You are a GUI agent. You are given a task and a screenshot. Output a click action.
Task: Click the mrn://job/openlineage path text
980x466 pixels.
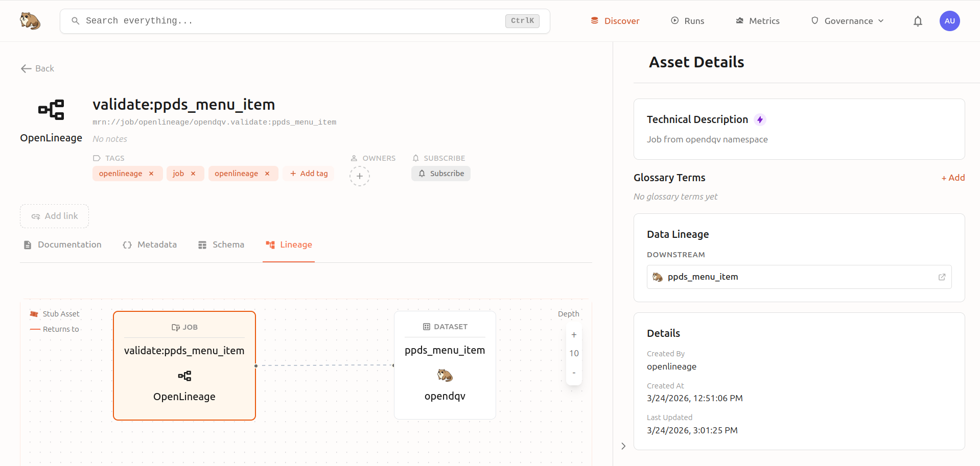(214, 122)
